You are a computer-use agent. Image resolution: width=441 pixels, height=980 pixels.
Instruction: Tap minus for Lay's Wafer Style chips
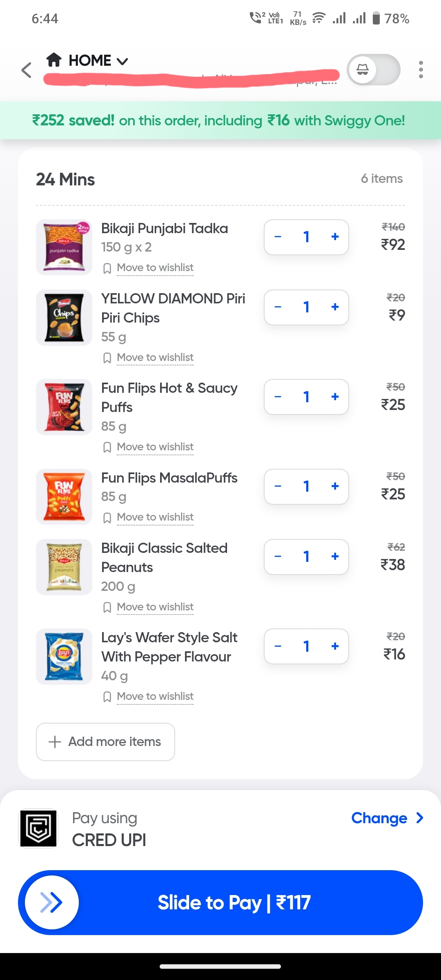[x=278, y=646]
